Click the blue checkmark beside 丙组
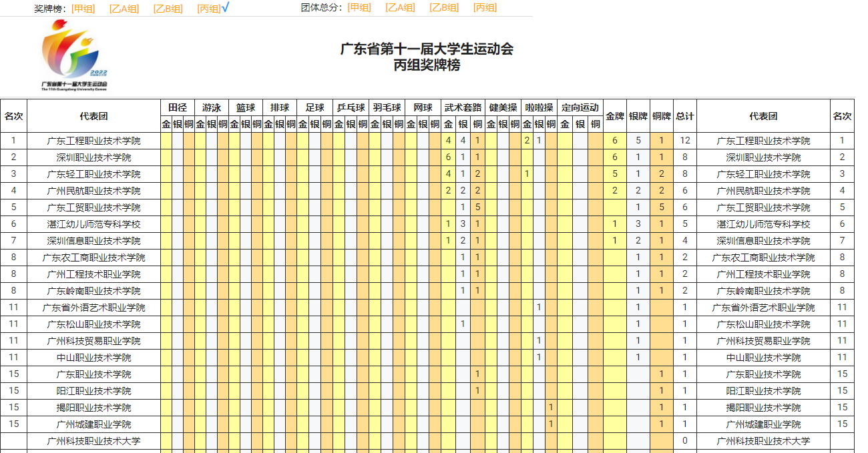This screenshot has width=868, height=453. tap(226, 7)
